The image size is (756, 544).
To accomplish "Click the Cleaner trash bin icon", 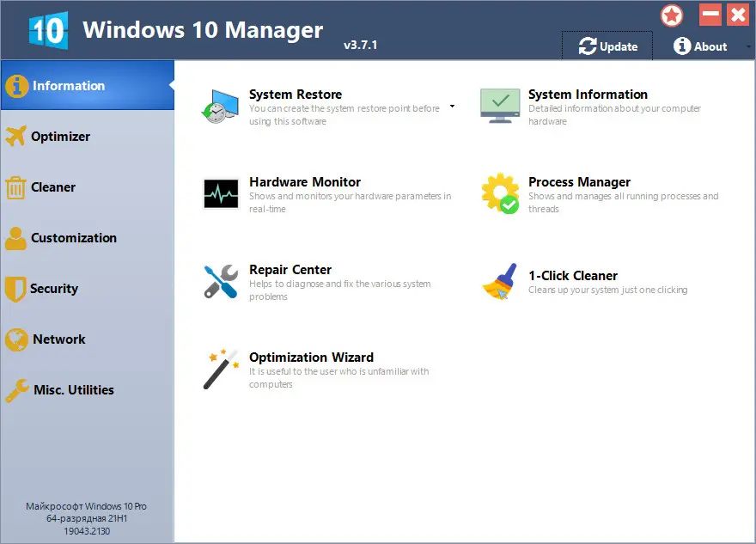I will (15, 187).
